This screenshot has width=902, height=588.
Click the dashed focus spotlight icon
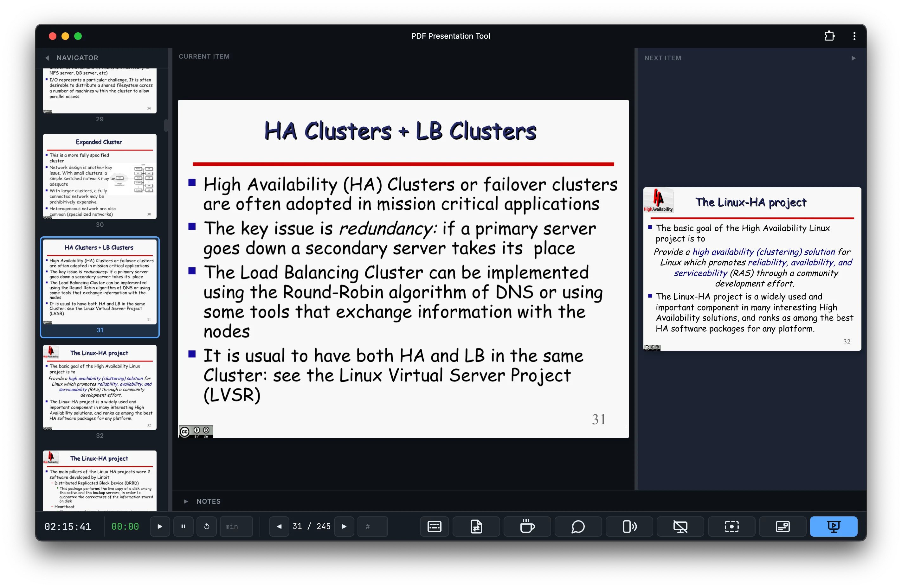pyautogui.click(x=731, y=526)
